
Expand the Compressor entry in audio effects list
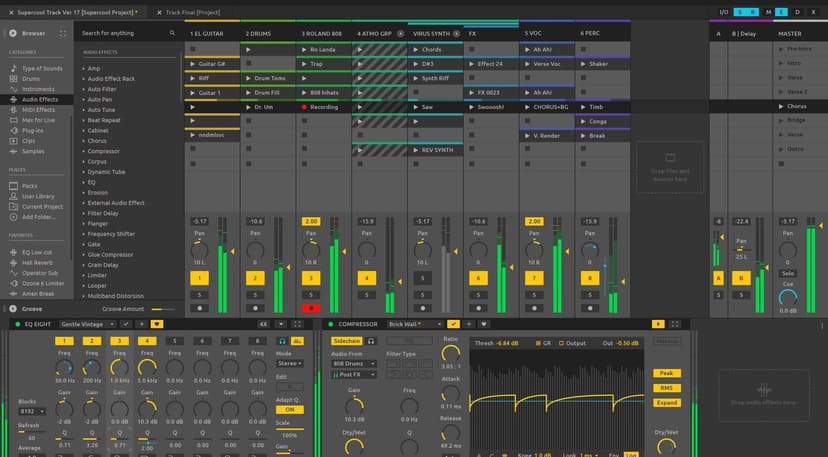(x=84, y=151)
